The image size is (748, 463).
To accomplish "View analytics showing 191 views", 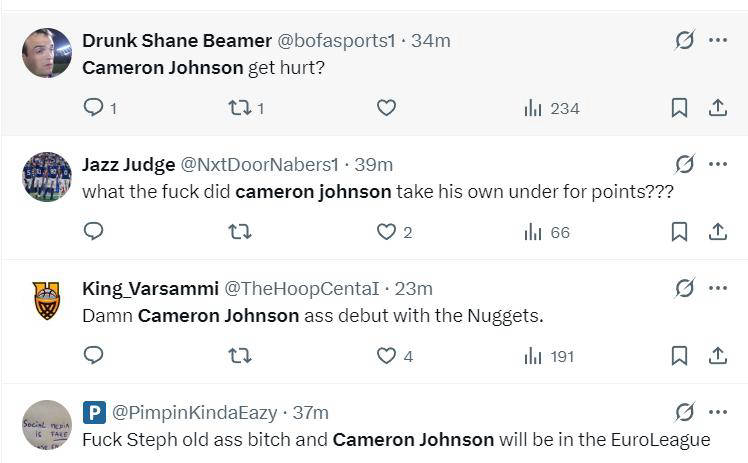I will (550, 356).
